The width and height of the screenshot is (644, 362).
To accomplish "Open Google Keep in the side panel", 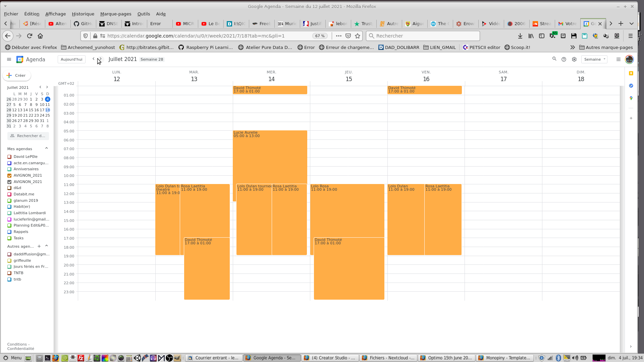I will pos(631,73).
